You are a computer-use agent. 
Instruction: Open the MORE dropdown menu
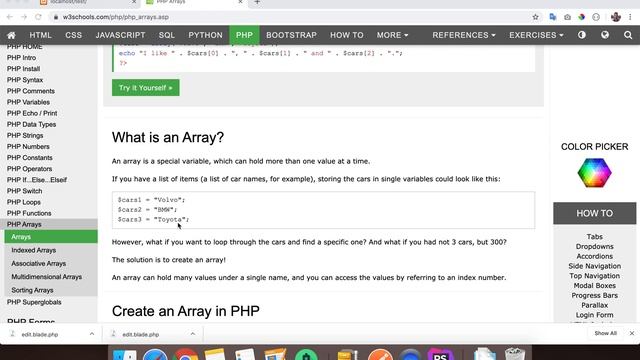(392, 35)
